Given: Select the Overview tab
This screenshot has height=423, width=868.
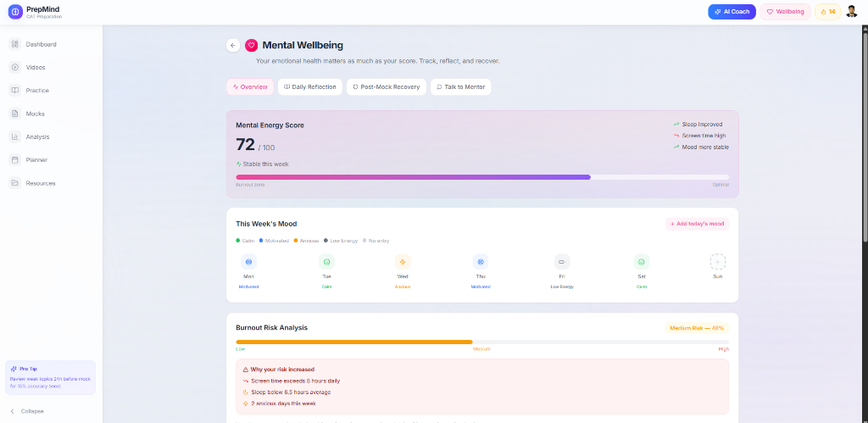Looking at the screenshot, I should click(x=250, y=87).
